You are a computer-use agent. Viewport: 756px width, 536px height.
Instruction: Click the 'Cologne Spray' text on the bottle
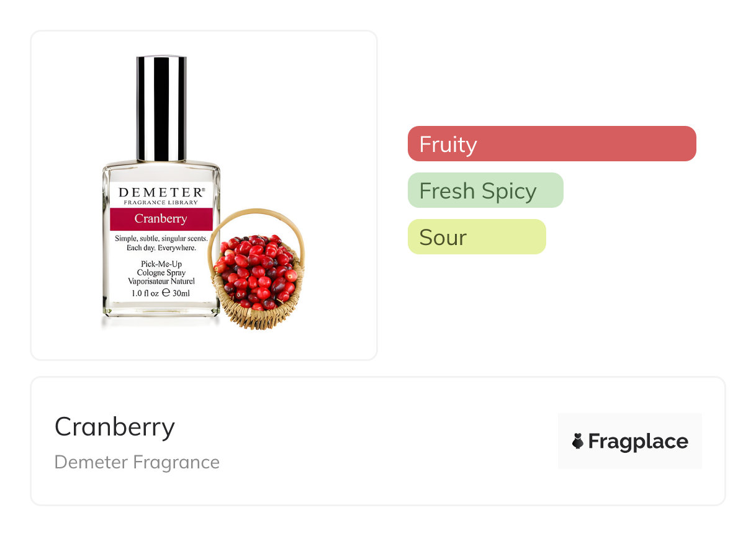tap(161, 273)
